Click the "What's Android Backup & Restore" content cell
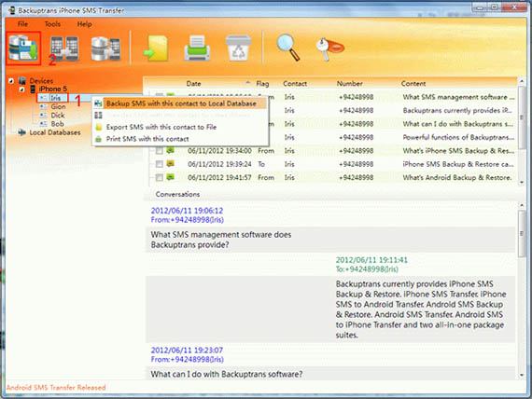The image size is (532, 399). [x=457, y=177]
